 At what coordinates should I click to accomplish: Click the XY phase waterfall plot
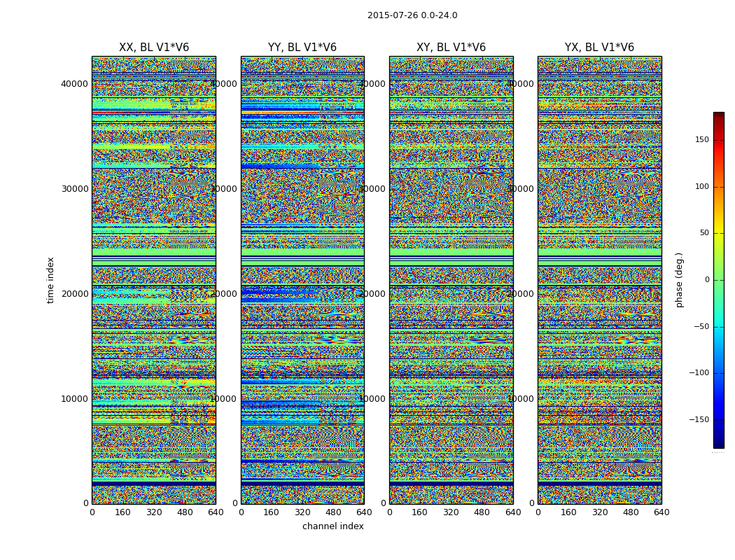451,280
